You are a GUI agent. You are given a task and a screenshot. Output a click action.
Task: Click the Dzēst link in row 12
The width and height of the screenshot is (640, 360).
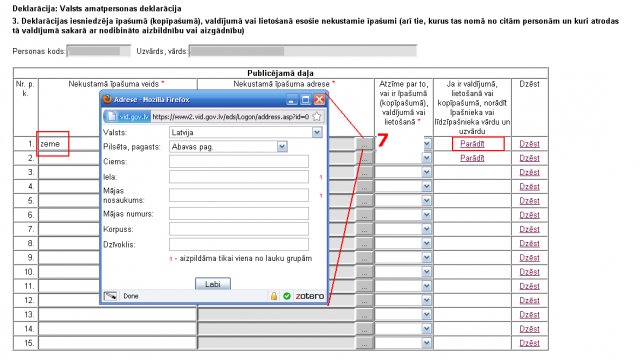point(529,300)
